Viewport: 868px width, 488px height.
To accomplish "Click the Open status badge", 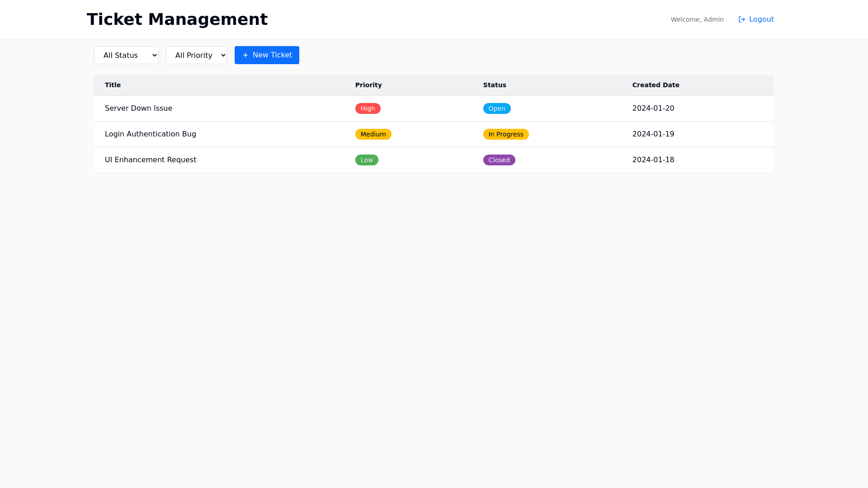I will click(x=497, y=108).
